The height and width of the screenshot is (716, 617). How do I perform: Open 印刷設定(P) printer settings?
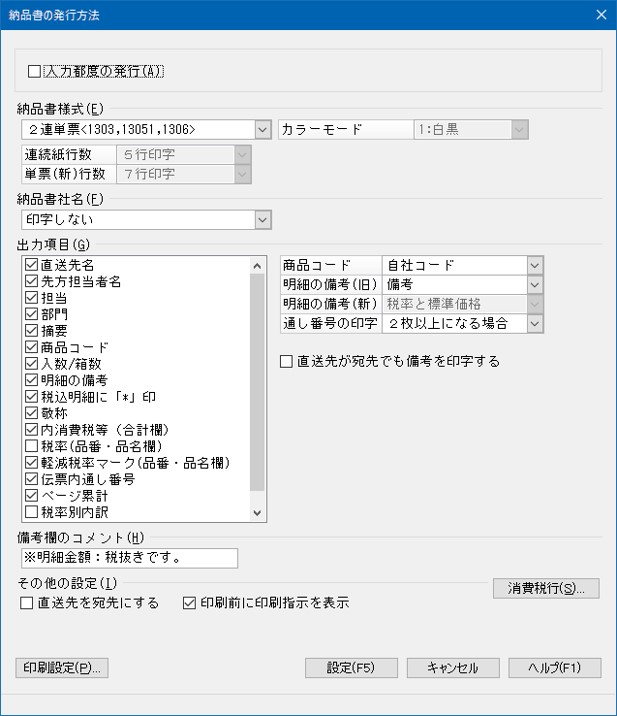click(x=62, y=667)
